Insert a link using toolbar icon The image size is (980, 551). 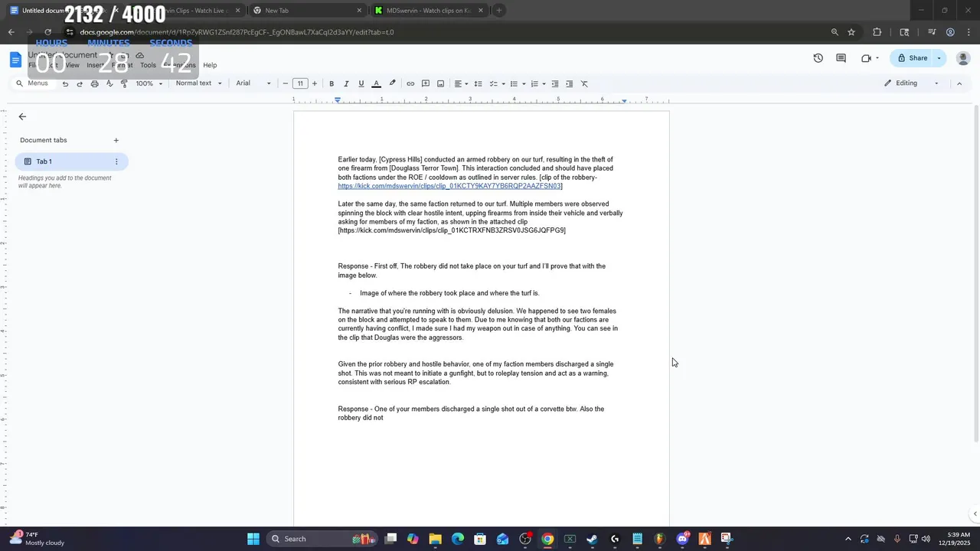(410, 83)
